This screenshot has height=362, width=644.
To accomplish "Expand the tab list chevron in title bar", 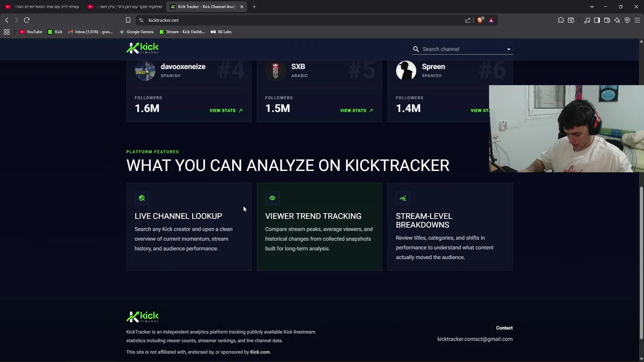I will click(592, 7).
